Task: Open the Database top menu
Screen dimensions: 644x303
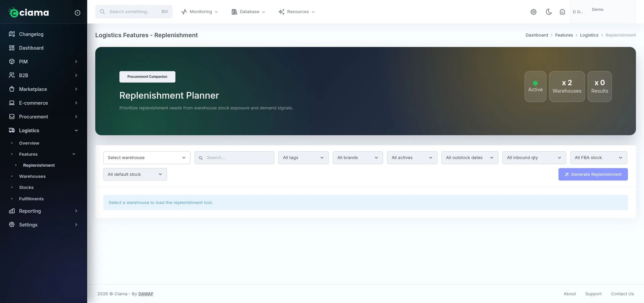Action: point(249,12)
